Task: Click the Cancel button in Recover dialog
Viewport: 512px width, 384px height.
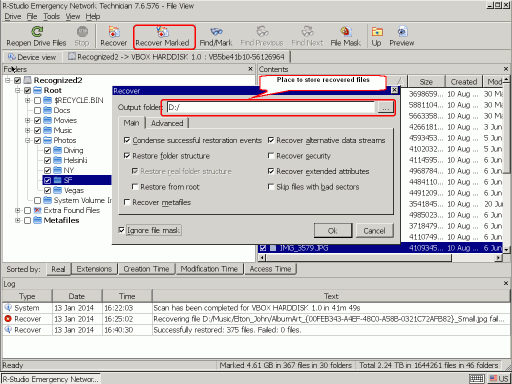Action: (374, 231)
